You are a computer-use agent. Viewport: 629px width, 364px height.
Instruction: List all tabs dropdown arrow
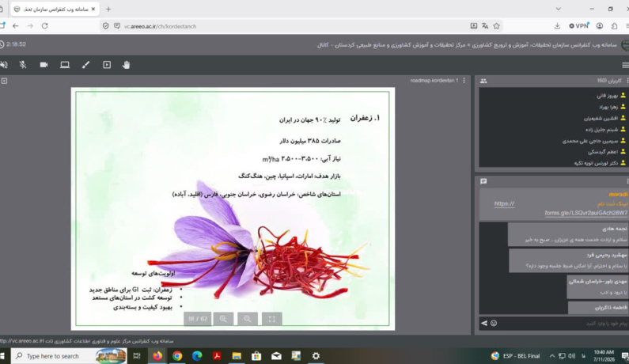pyautogui.click(x=558, y=9)
